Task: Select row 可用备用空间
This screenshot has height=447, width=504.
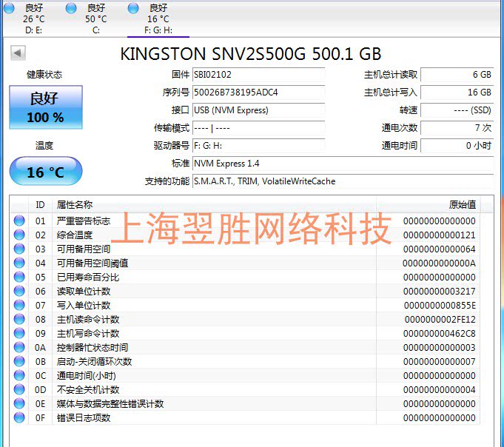Action: point(245,249)
